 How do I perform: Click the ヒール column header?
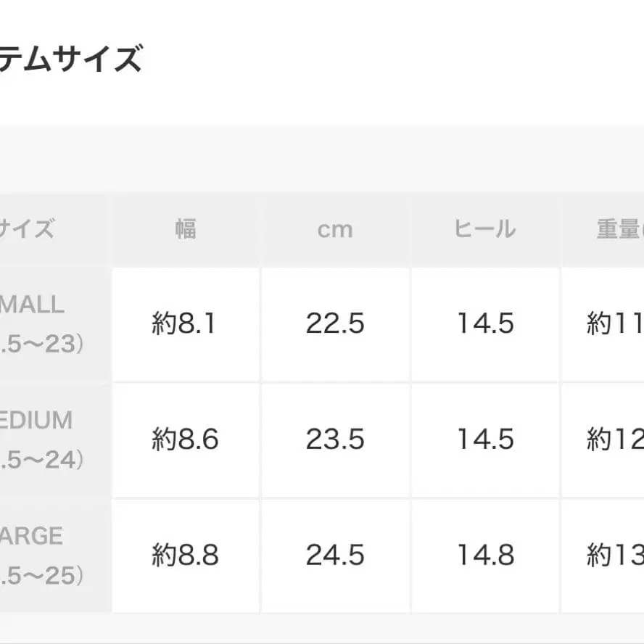(484, 229)
